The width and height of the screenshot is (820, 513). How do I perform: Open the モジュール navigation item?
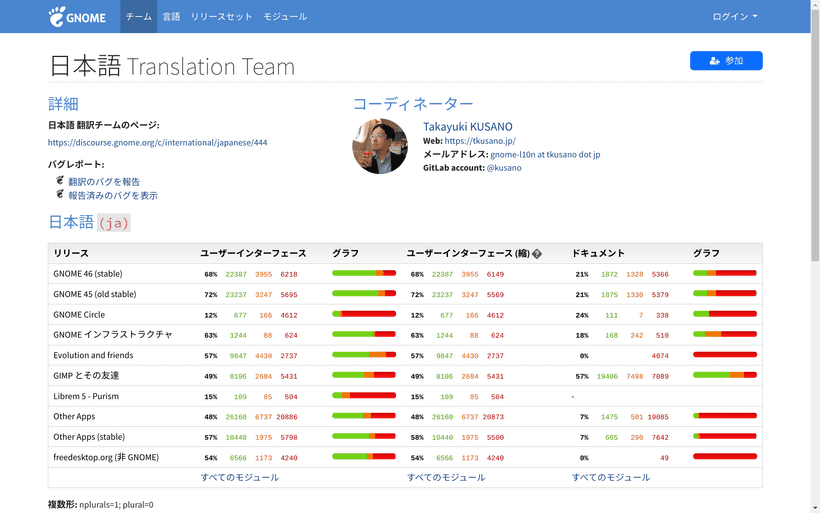coord(285,17)
